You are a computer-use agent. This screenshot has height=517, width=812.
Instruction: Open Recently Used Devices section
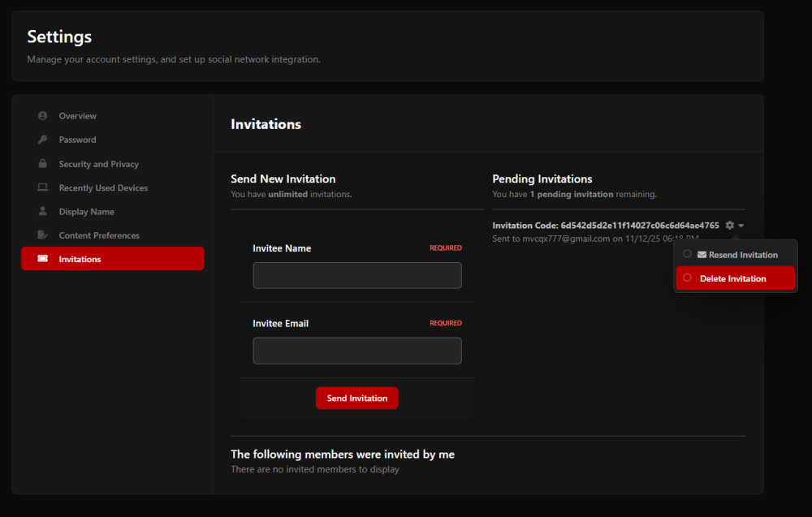click(112, 187)
